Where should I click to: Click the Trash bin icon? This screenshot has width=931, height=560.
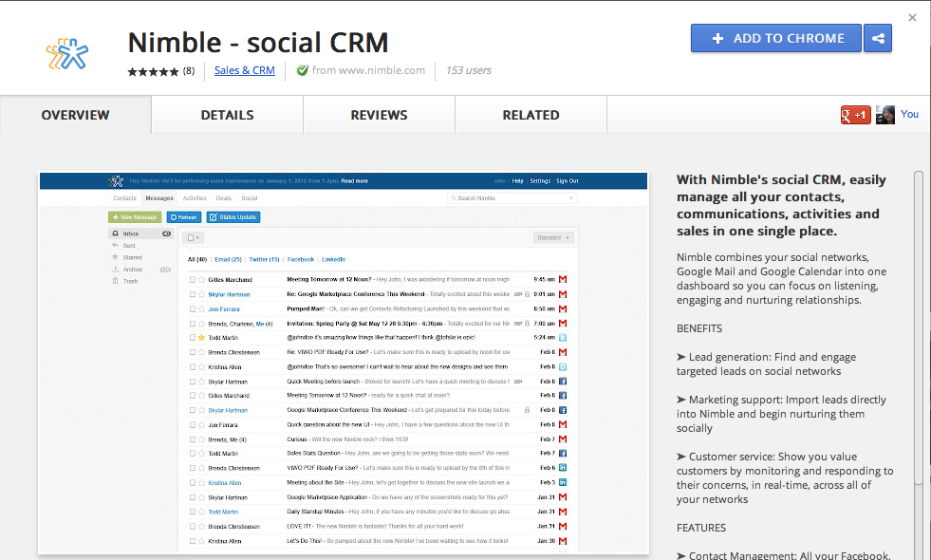click(115, 281)
